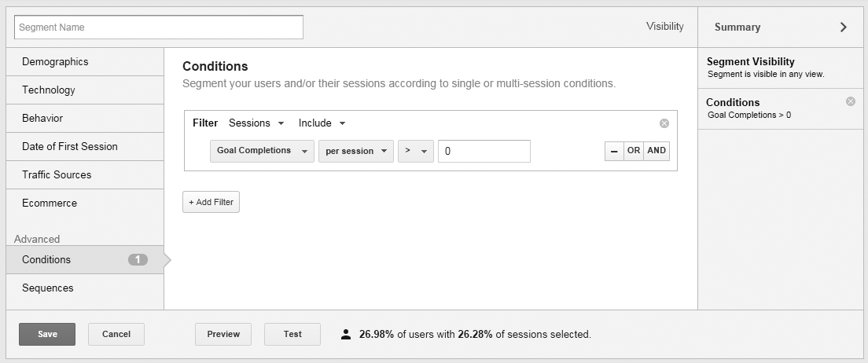
Task: Open the Visibility link
Action: (x=664, y=27)
